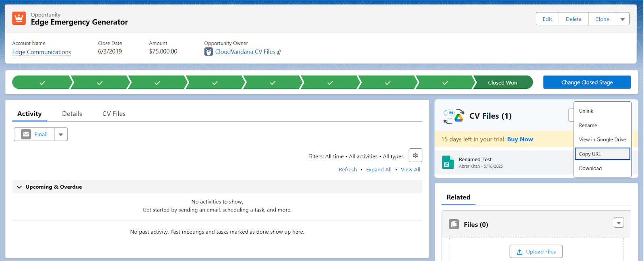Open the Renamed_Test file entry
The width and height of the screenshot is (644, 261).
[x=475, y=160]
